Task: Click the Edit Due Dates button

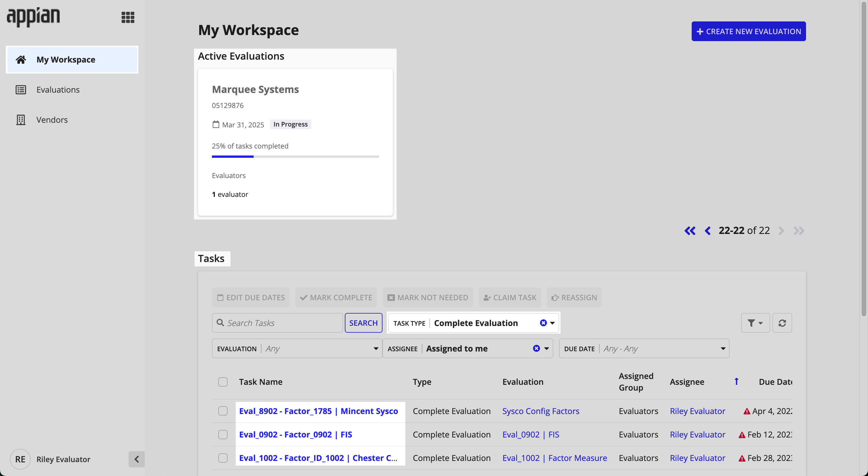Action: [251, 297]
